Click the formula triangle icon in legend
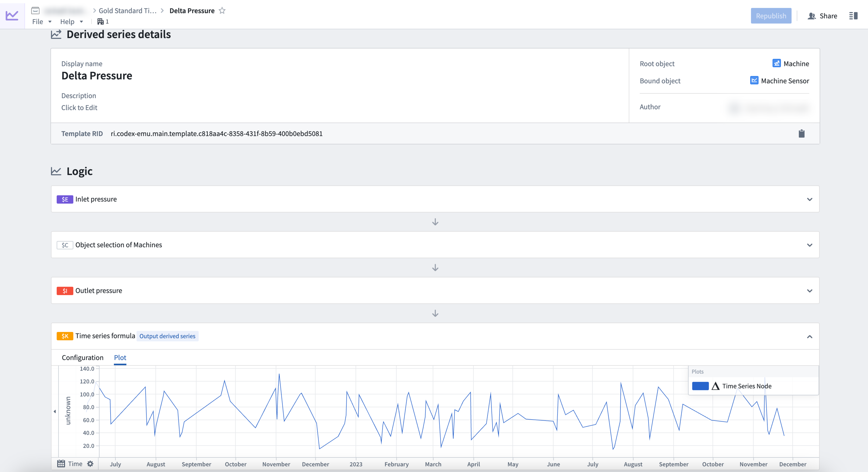This screenshot has width=868, height=472. pyautogui.click(x=715, y=386)
